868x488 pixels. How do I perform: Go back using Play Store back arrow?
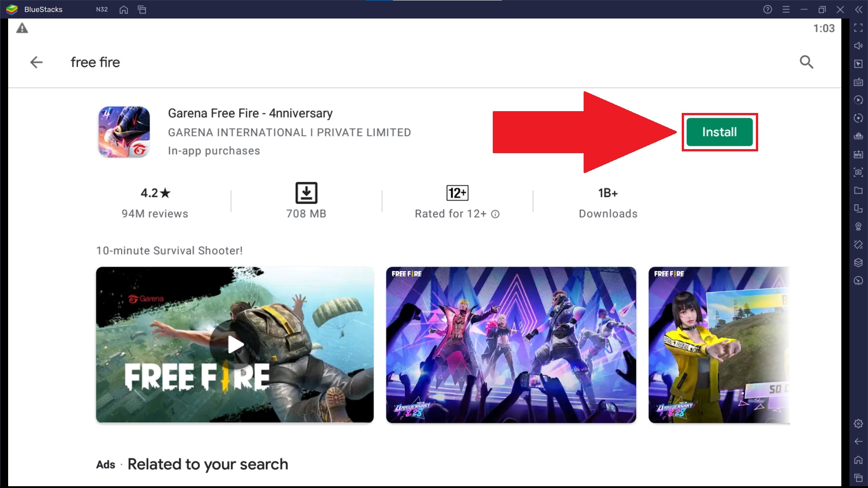(36, 62)
